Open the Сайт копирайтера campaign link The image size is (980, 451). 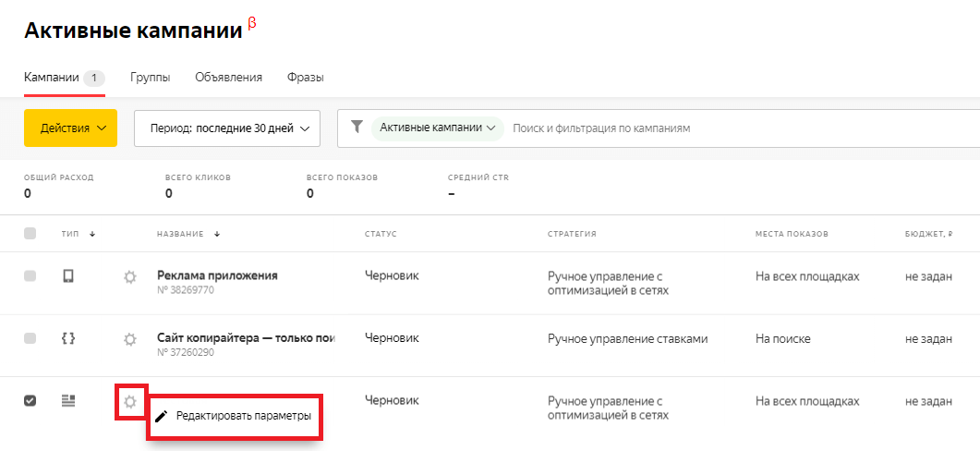[x=245, y=338]
